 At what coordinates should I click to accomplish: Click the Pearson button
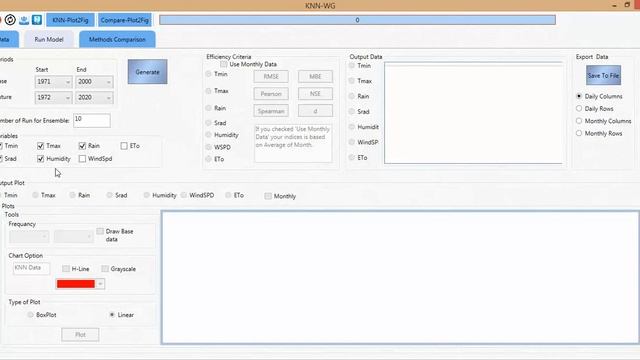271,93
